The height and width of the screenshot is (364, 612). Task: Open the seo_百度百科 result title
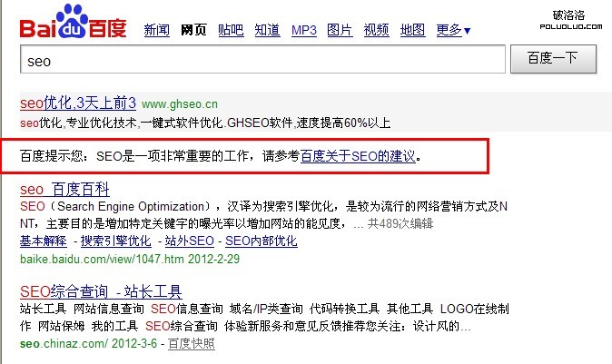point(64,190)
